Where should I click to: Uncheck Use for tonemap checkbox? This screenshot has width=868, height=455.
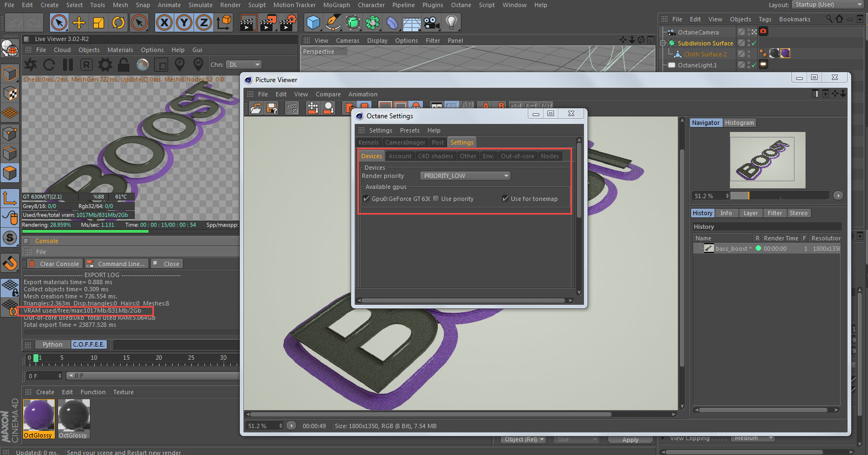[x=505, y=199]
